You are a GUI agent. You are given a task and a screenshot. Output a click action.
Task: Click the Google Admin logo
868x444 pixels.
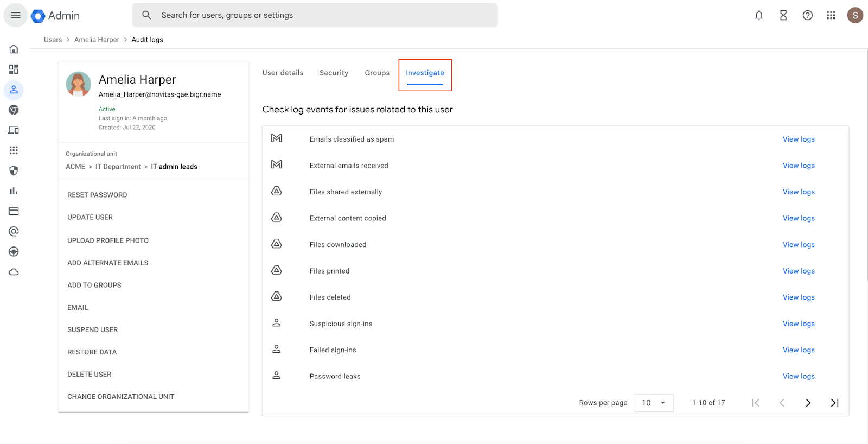[55, 16]
